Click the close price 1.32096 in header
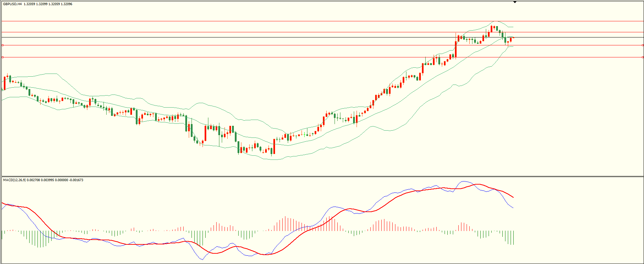Image resolution: width=644 pixels, height=264 pixels. tap(66, 4)
